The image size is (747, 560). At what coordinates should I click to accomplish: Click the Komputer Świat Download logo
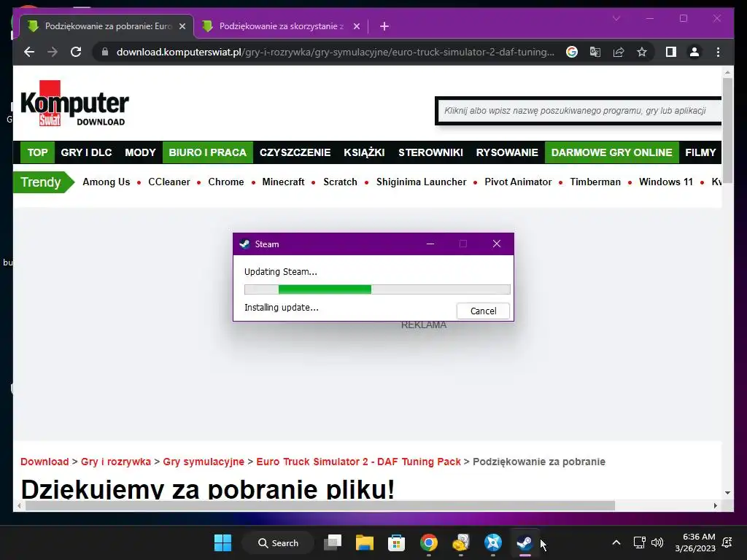(75, 104)
